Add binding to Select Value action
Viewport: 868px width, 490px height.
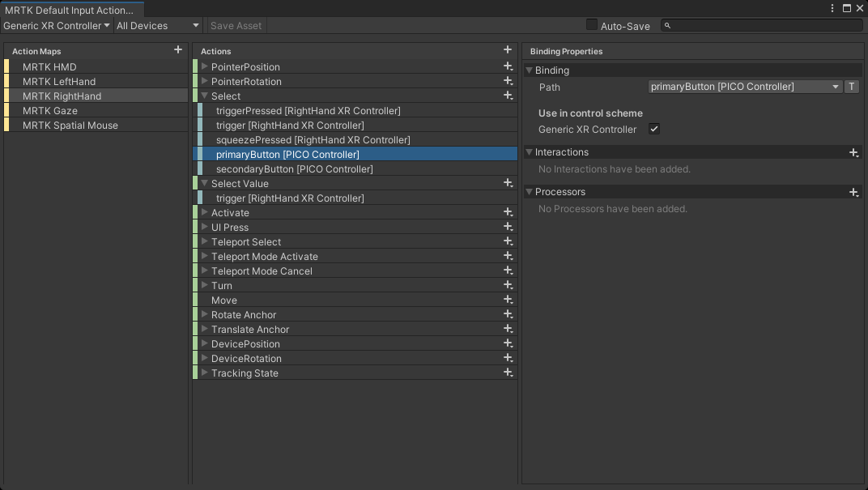click(x=508, y=183)
